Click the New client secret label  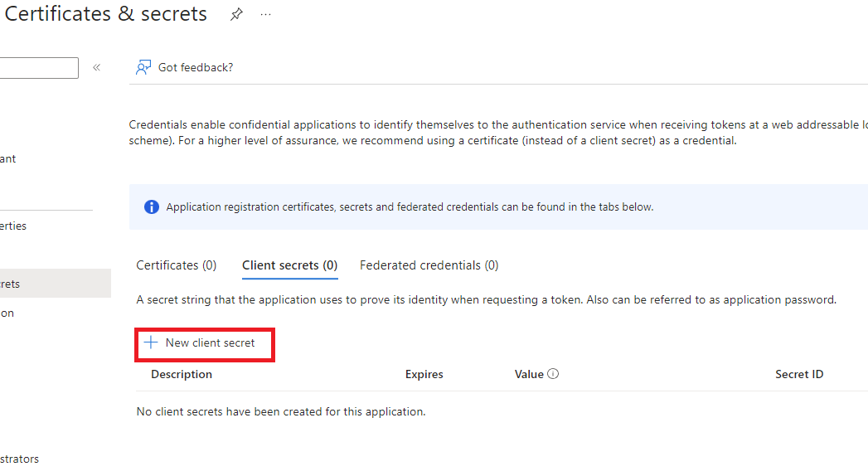pyautogui.click(x=210, y=342)
